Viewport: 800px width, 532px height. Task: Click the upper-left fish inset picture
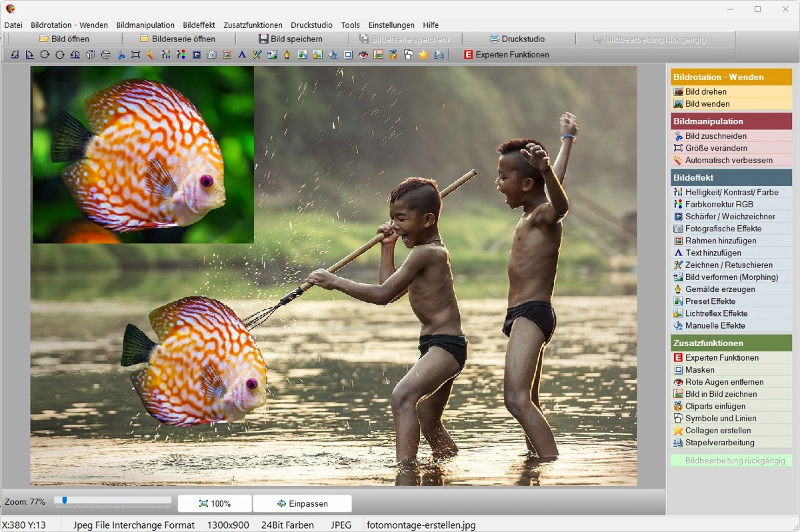point(143,154)
